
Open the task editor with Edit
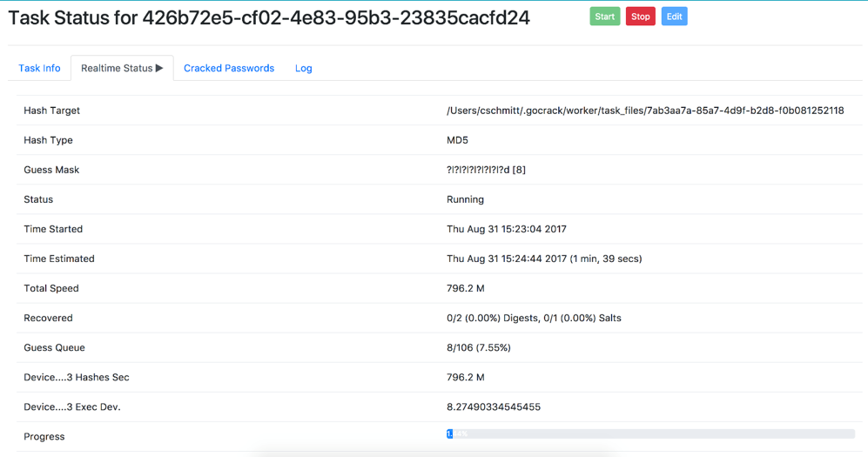click(x=674, y=17)
